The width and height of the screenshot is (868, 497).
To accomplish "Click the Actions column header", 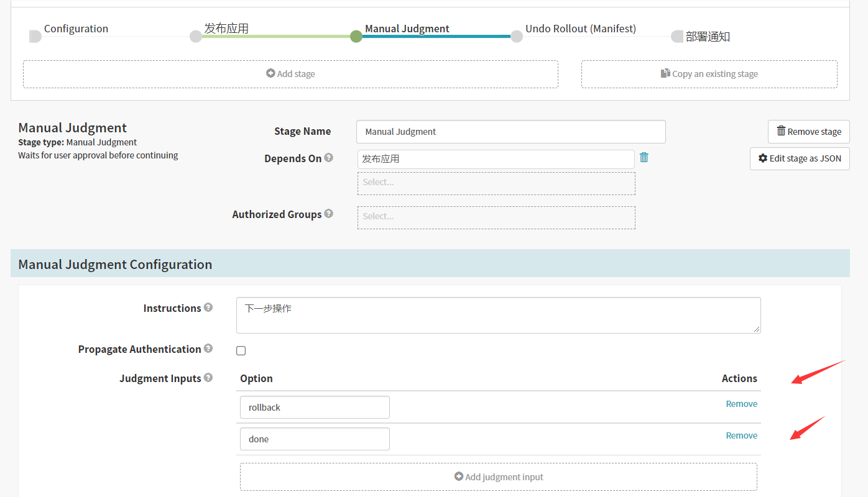I will click(739, 378).
